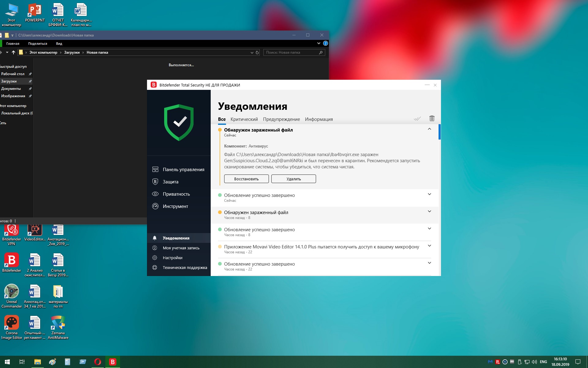The width and height of the screenshot is (588, 368).
Task: Open Settings (Настройки) in the Bitdefender sidebar
Action: (x=172, y=258)
